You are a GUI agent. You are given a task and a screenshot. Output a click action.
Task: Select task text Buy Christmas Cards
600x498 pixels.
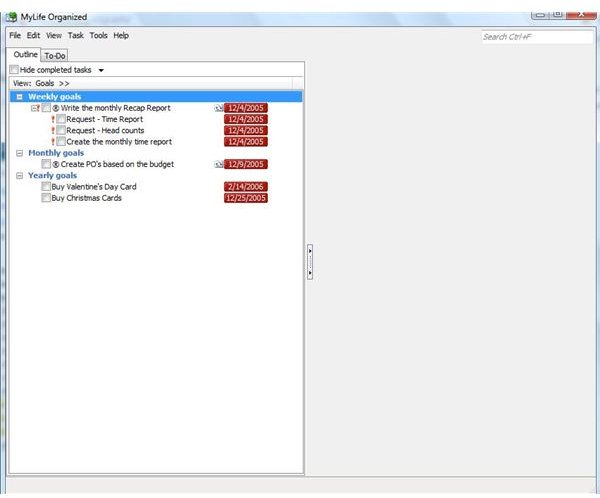(86, 198)
